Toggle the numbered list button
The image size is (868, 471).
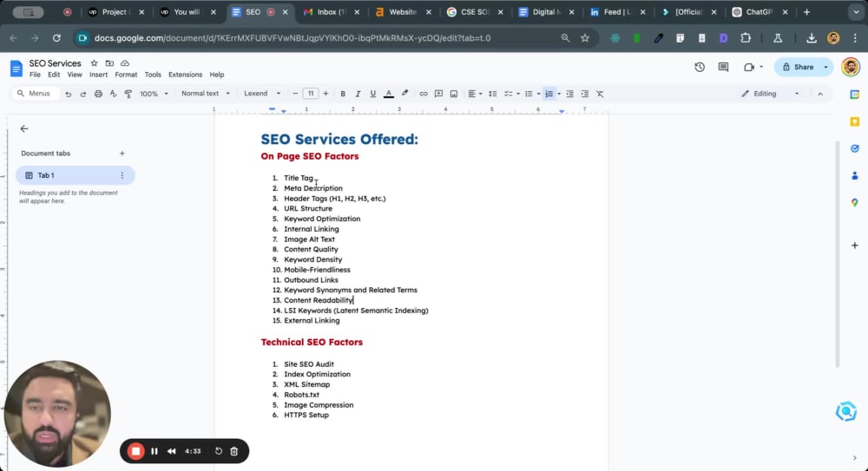tap(549, 94)
